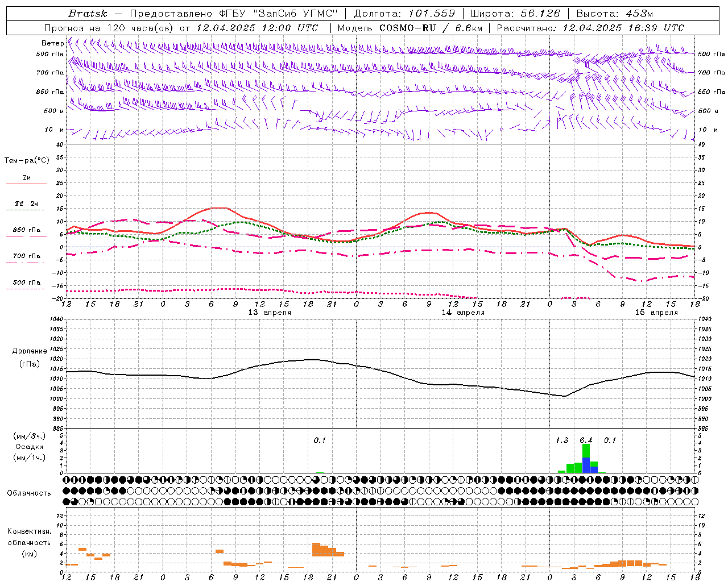Screen dimensions: 728x582
Task: Click the 13 апреля date label
Action: click(x=270, y=313)
